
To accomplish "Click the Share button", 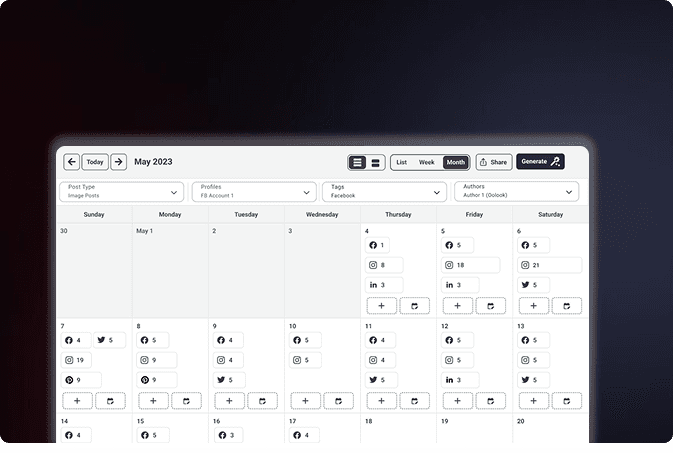I will click(x=494, y=162).
